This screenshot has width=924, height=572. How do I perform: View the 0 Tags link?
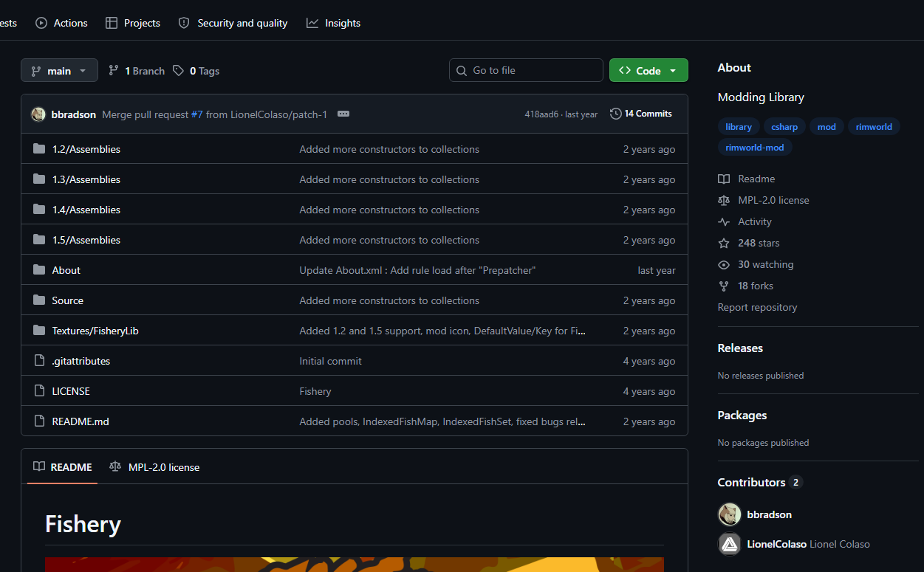click(196, 71)
